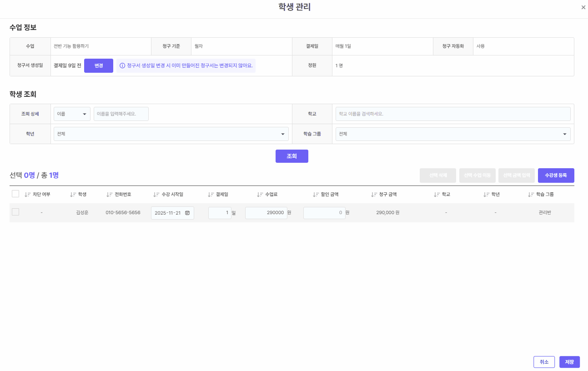
Task: Click the 청구 금액 column sort icon
Action: point(373,195)
